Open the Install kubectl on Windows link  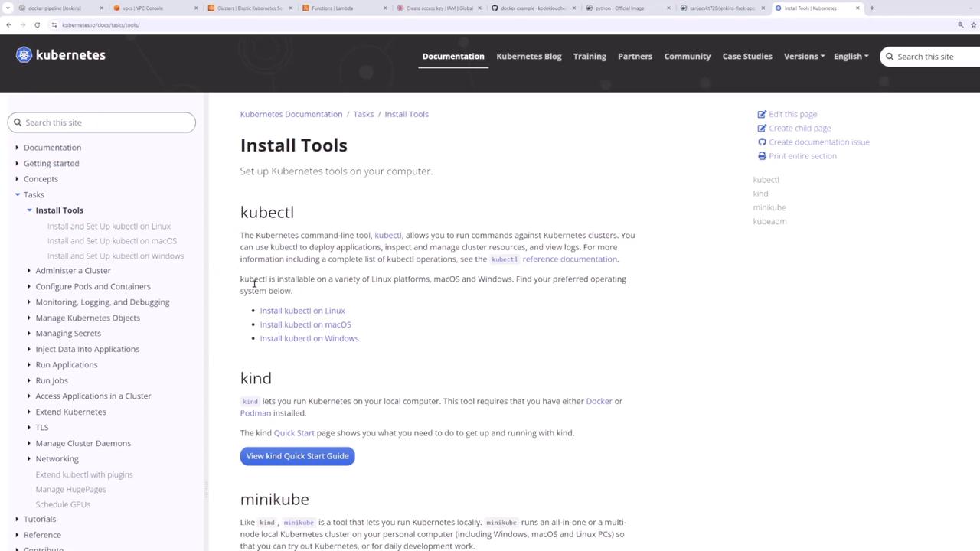tap(309, 338)
